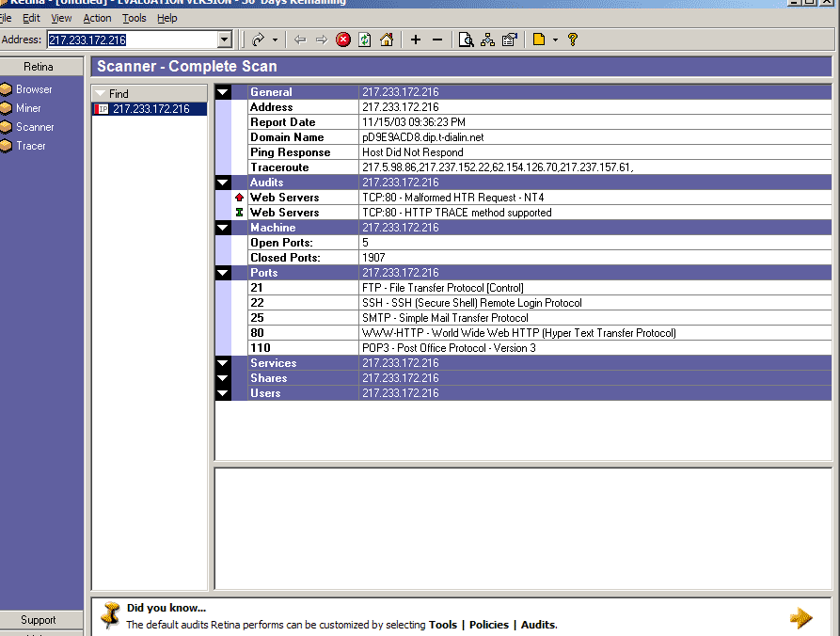Select the HTTP TRACE method supported entry
The height and width of the screenshot is (636, 840).
click(x=456, y=213)
